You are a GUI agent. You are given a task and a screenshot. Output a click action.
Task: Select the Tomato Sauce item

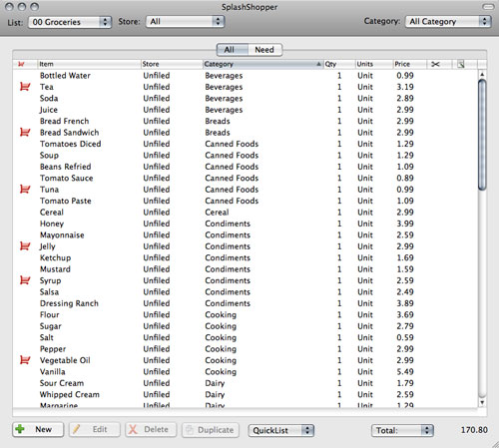pyautogui.click(x=66, y=178)
